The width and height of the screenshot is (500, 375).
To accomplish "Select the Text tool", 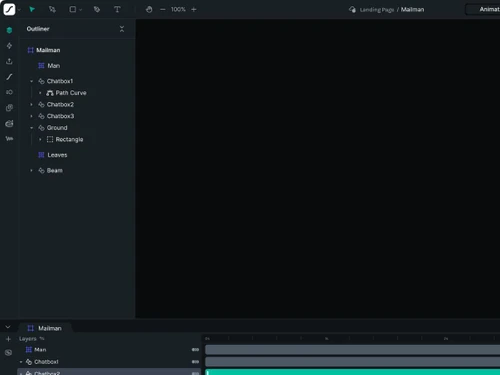I will [x=117, y=9].
